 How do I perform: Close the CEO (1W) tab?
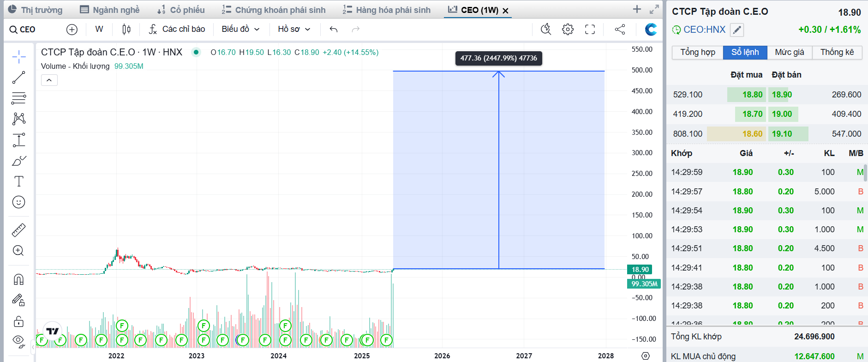[x=506, y=11]
